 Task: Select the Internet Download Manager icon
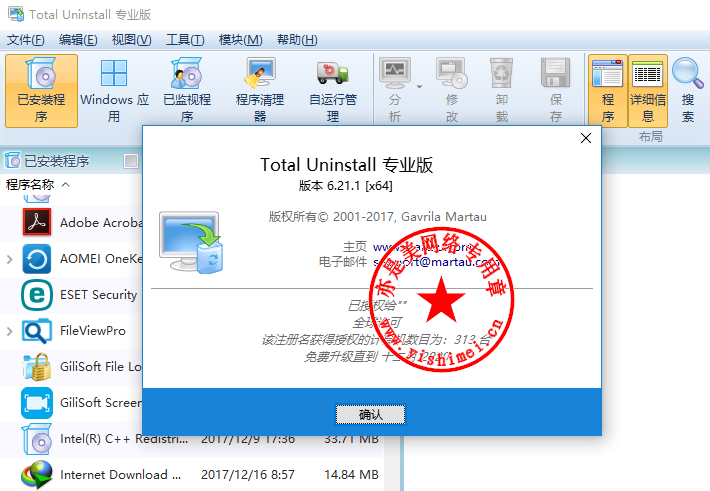[x=37, y=475]
